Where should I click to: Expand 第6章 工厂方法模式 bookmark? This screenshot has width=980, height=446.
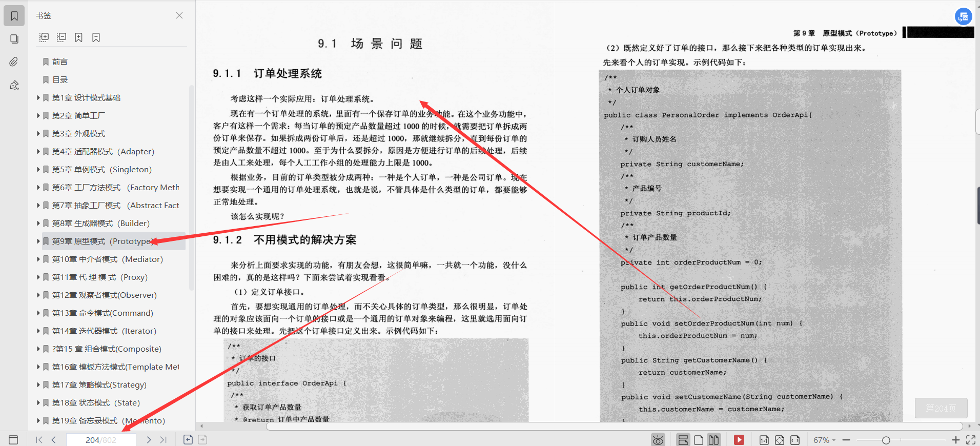tap(38, 187)
